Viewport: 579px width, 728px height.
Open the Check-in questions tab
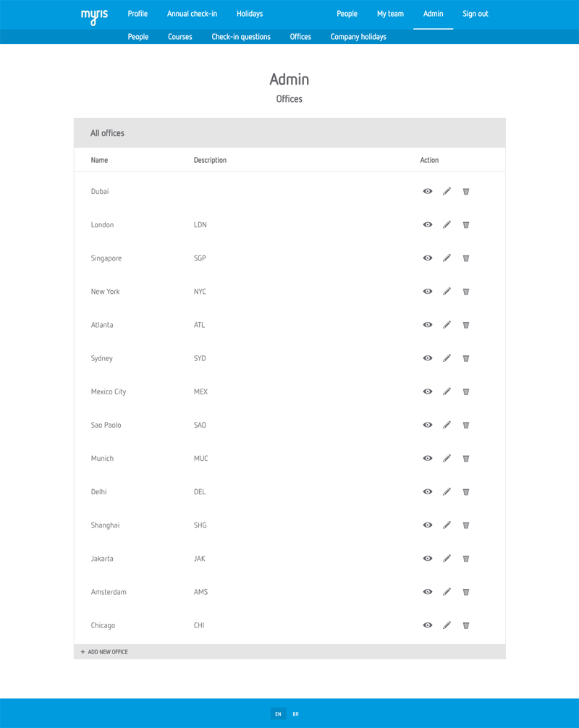(x=241, y=37)
